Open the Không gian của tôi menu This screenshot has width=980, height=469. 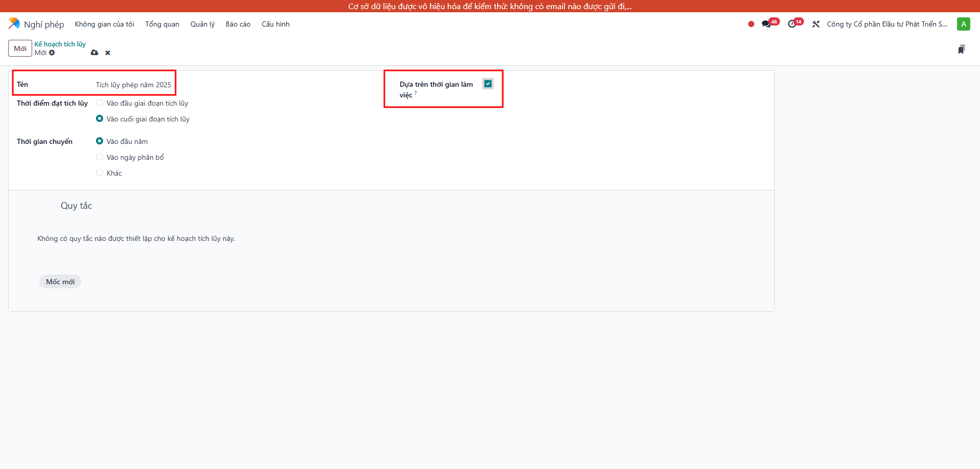pyautogui.click(x=104, y=24)
